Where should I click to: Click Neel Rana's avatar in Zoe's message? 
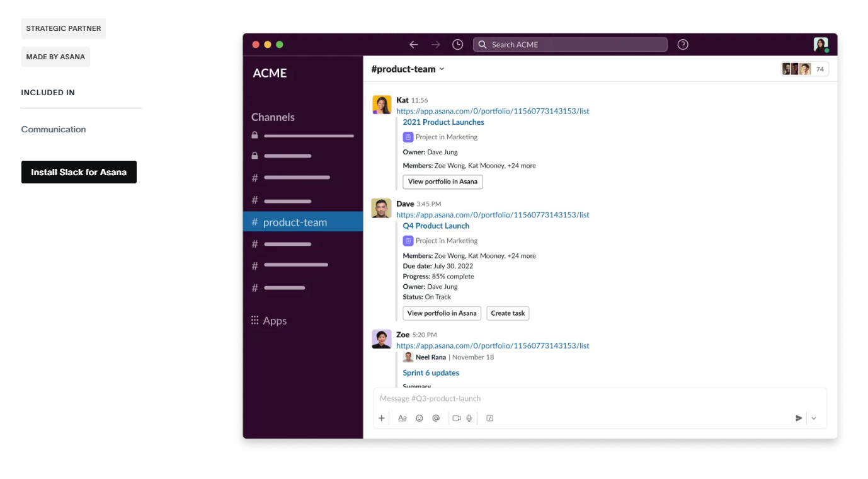coord(408,357)
